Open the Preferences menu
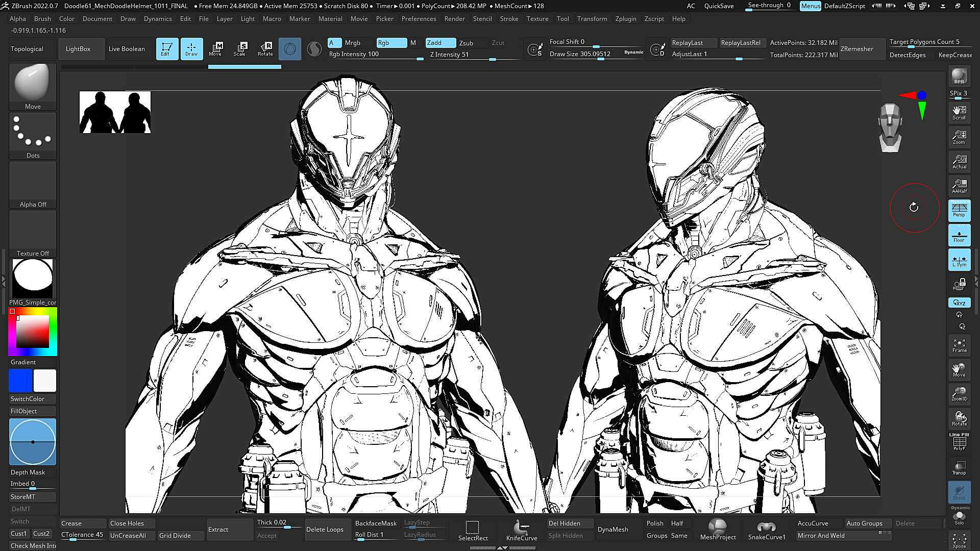Image resolution: width=980 pixels, height=551 pixels. point(419,19)
